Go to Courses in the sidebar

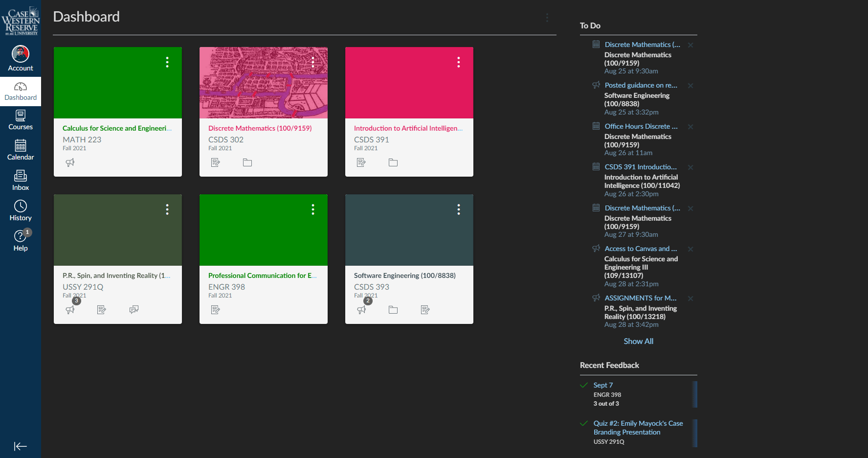point(21,120)
